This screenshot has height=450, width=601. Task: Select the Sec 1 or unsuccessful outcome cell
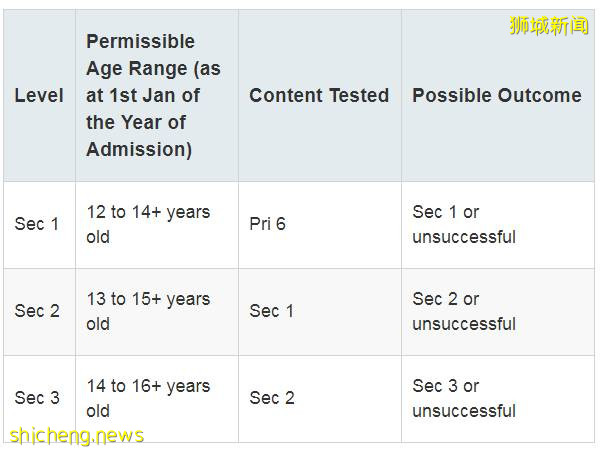click(464, 224)
